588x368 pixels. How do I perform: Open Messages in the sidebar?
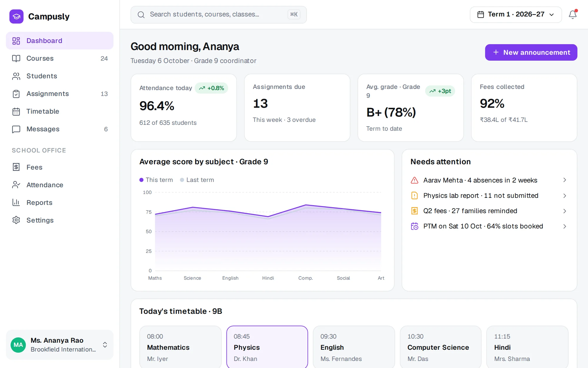tap(60, 129)
